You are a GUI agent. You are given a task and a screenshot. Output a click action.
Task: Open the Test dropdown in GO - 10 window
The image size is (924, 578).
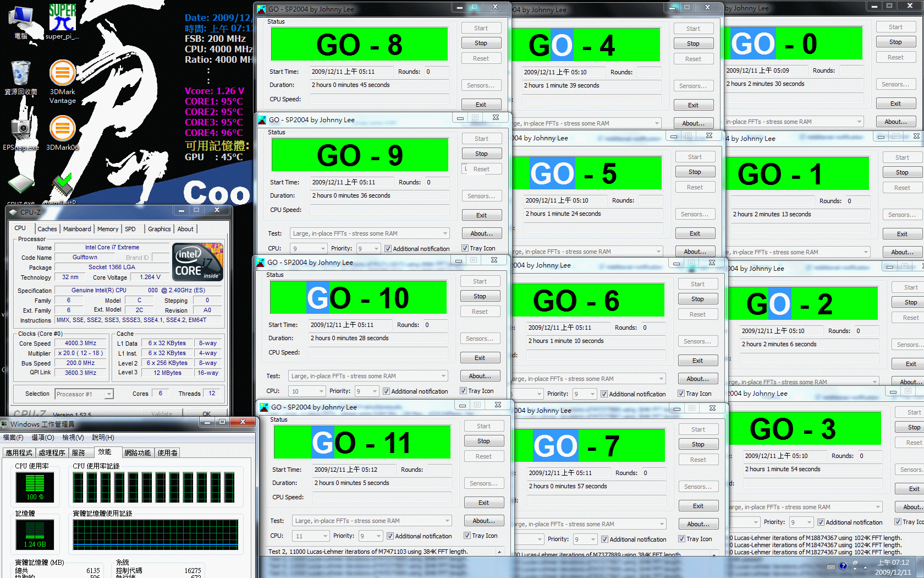coord(368,376)
